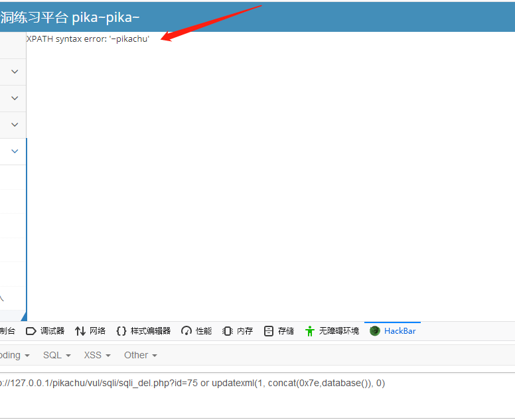Viewport: 515px width, 420px height.
Task: Click the debugger tab icon
Action: [31, 331]
